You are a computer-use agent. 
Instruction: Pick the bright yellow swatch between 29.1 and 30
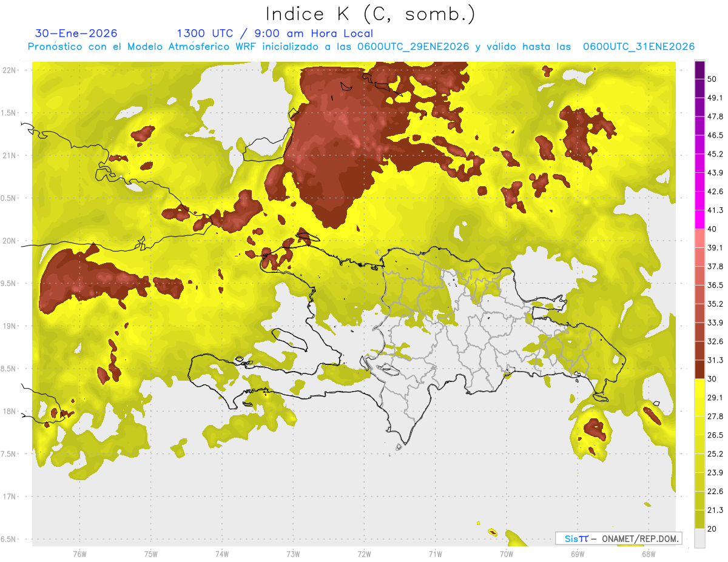(699, 389)
